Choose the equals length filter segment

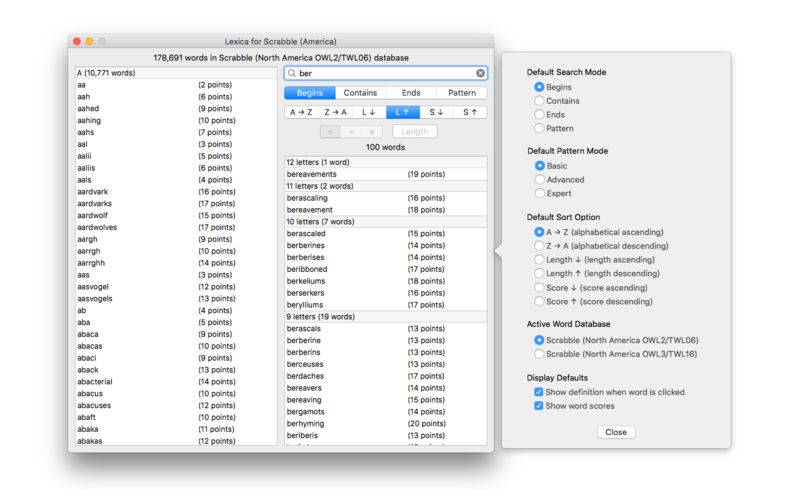tap(351, 132)
